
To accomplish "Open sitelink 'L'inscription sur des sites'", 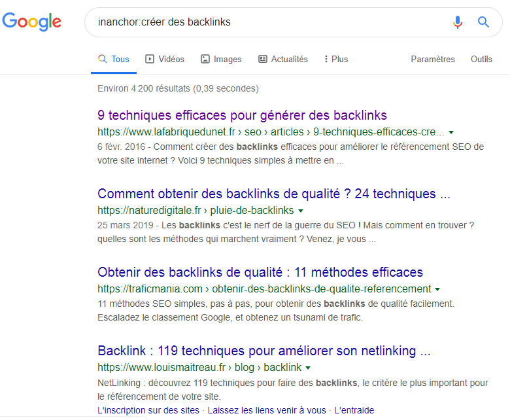I will point(148,410).
